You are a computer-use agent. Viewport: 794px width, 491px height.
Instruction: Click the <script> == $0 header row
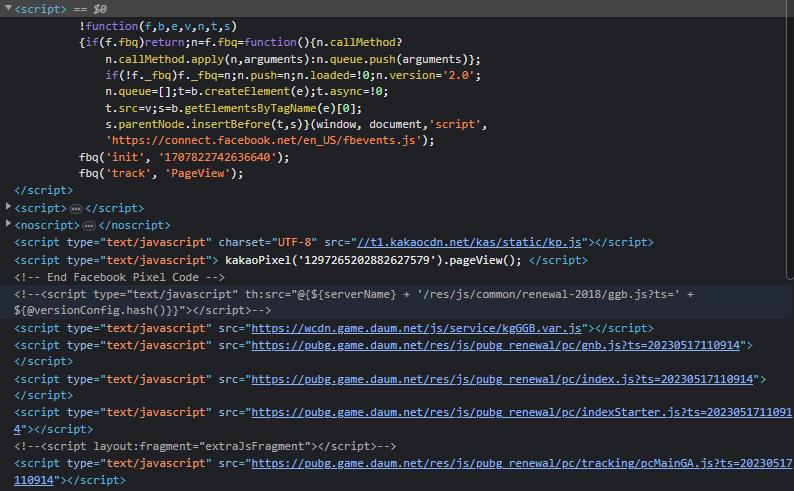click(x=395, y=9)
